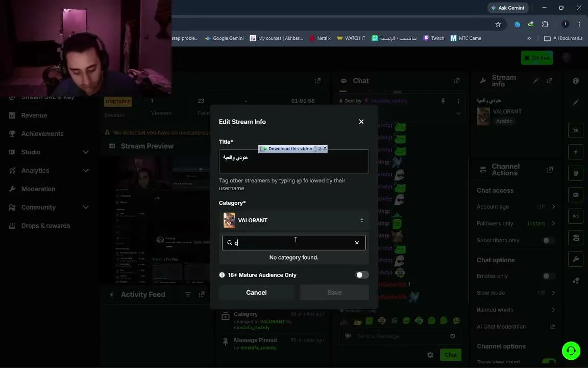
Task: Clear the category search field
Action: (x=357, y=243)
